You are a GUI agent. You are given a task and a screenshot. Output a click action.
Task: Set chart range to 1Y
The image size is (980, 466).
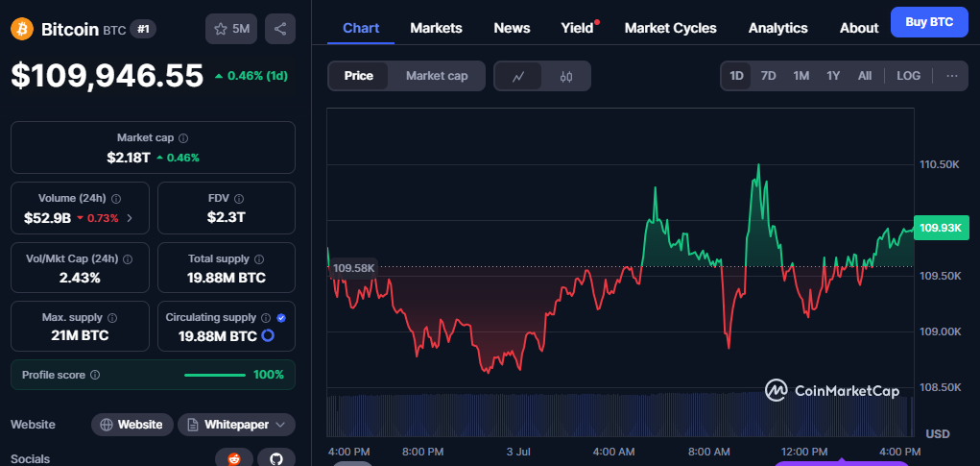tap(833, 76)
